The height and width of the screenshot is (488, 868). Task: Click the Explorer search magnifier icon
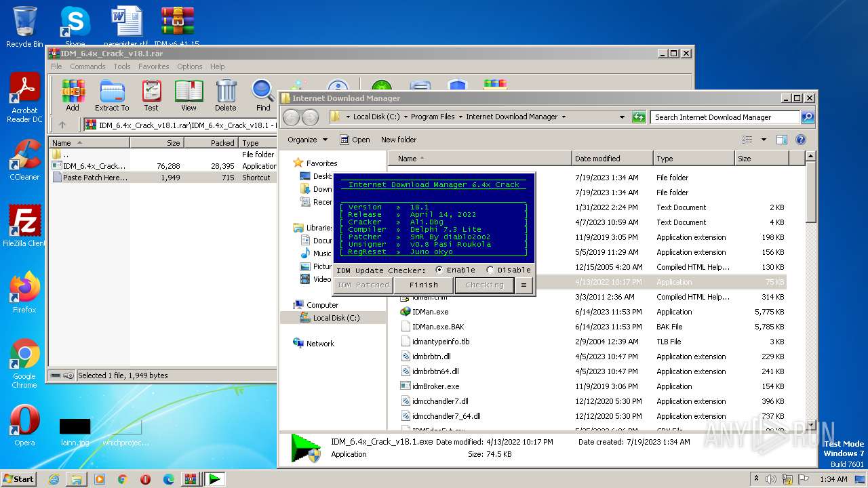click(807, 117)
